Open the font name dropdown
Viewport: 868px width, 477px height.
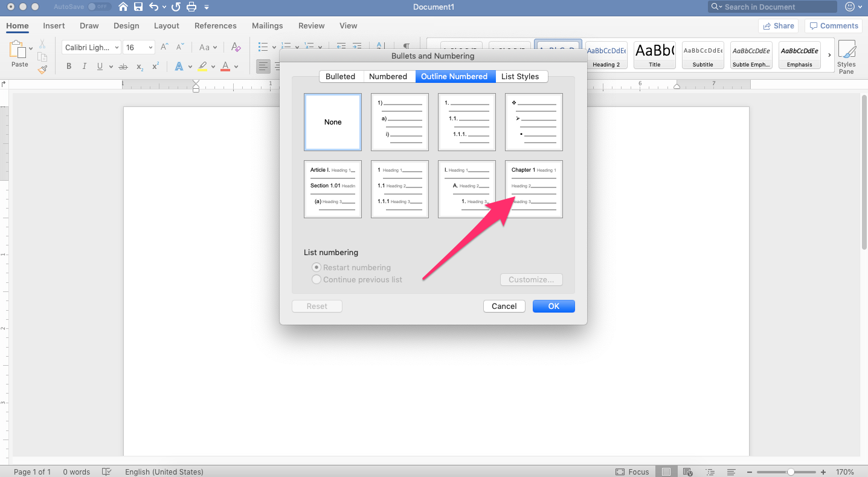click(117, 47)
